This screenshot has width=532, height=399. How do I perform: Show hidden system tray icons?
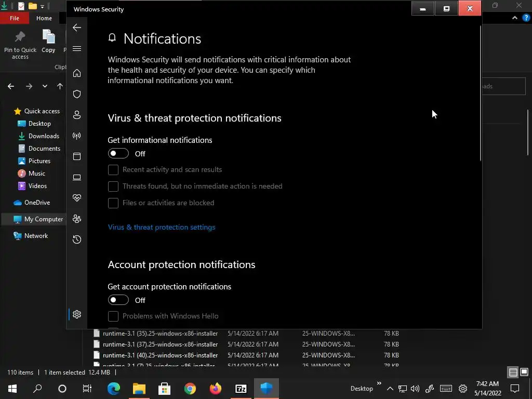tap(390, 389)
